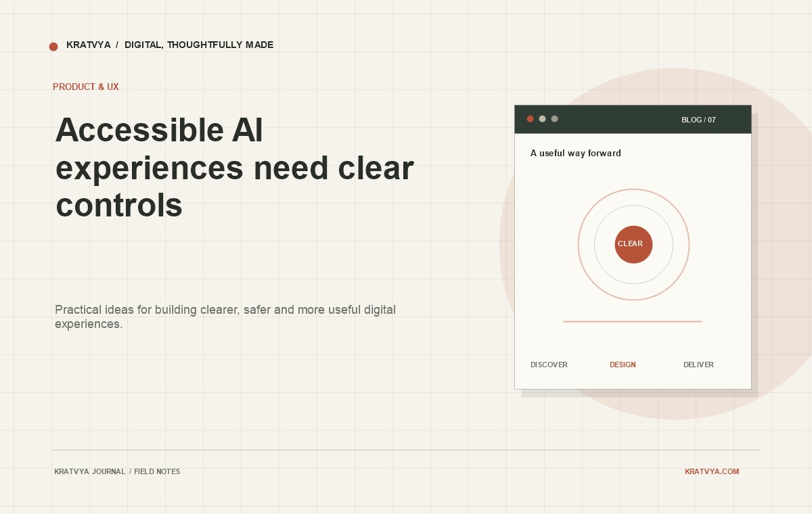812x514 pixels.
Task: Click 'A useful way forward' heading
Action: [576, 154]
